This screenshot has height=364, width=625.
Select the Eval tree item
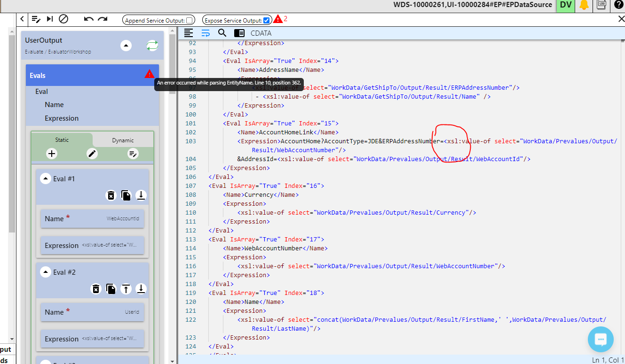point(41,92)
